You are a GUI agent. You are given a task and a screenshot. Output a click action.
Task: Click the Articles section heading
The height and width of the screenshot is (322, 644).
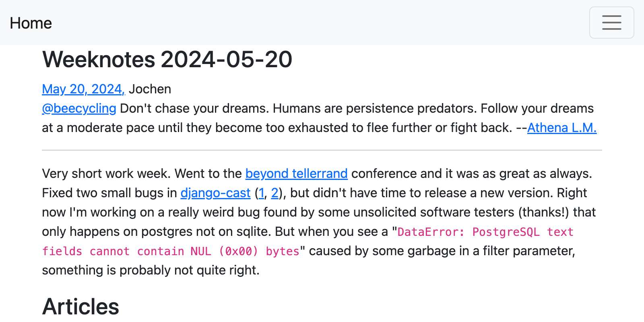[80, 306]
